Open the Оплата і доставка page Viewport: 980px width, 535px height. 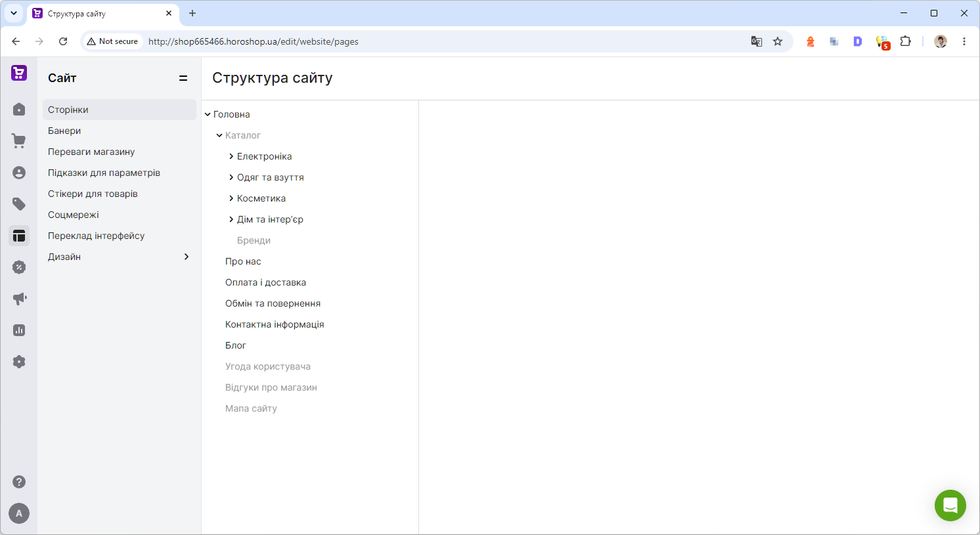[265, 282]
